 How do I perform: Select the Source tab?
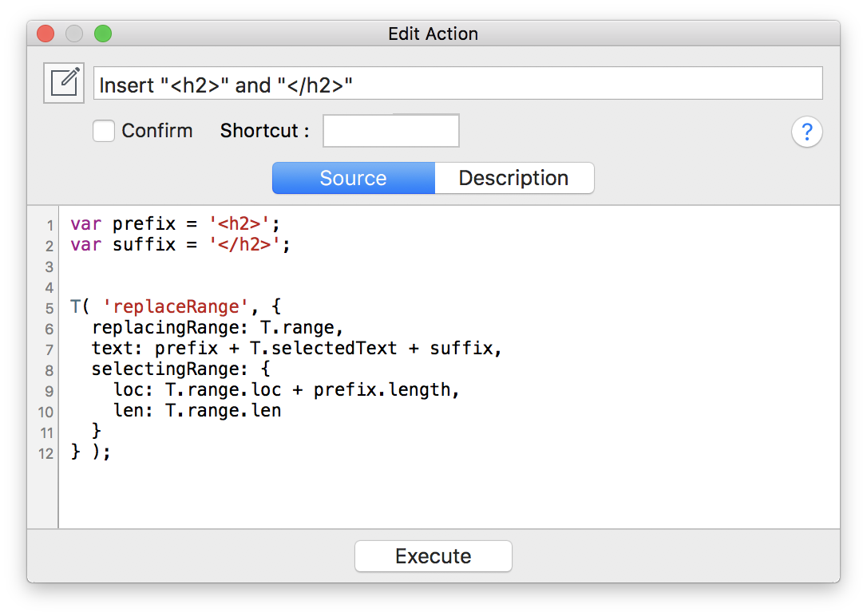(x=354, y=177)
